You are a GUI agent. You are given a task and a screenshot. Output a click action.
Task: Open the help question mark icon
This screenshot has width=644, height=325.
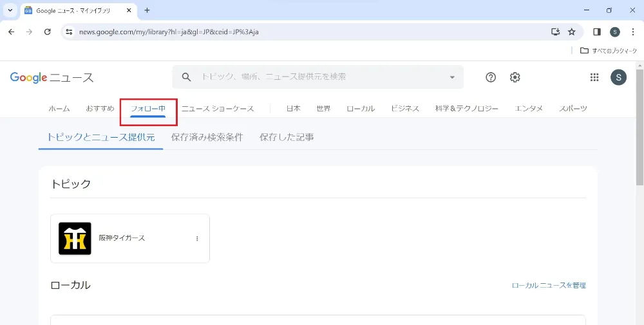[x=491, y=77]
